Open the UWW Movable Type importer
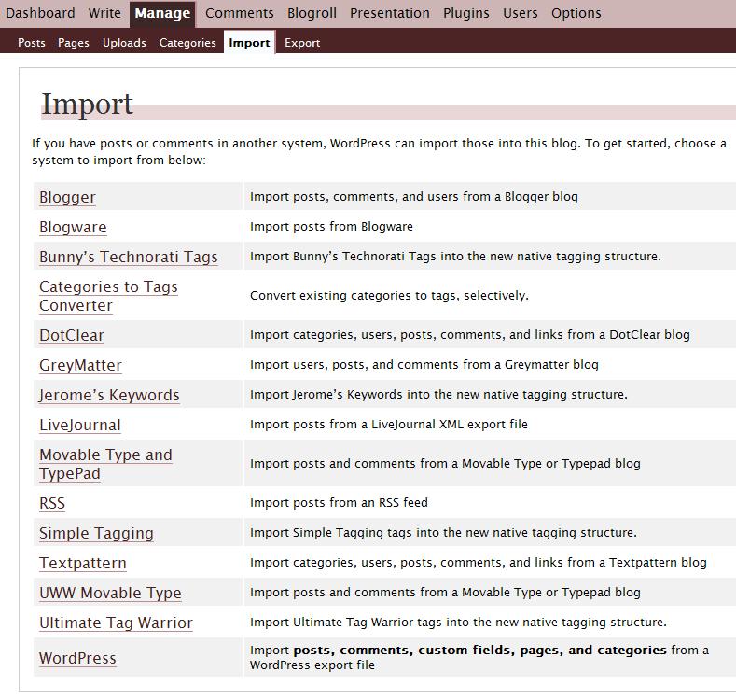 [x=110, y=593]
